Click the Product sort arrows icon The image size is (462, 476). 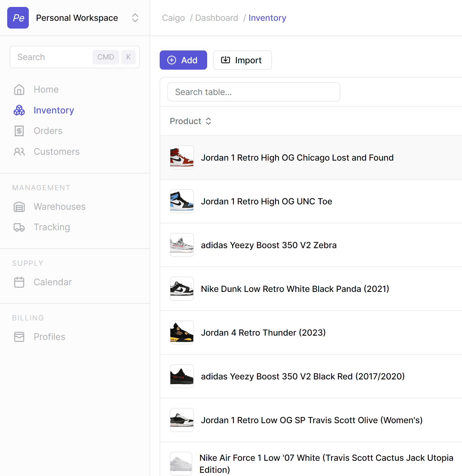pyautogui.click(x=208, y=121)
